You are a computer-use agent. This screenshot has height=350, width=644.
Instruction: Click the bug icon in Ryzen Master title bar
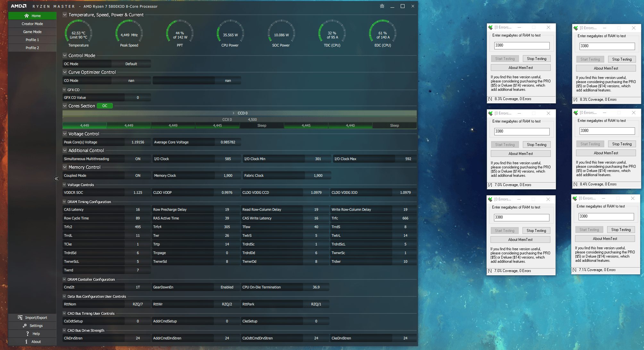[x=382, y=6]
